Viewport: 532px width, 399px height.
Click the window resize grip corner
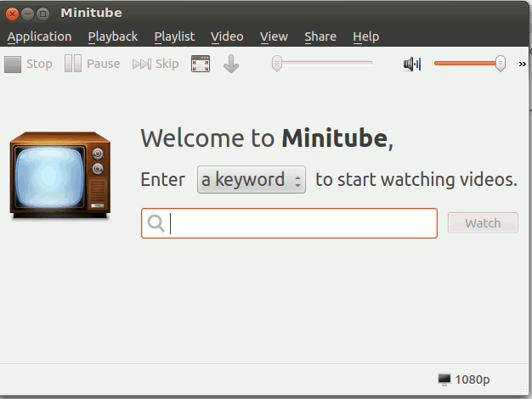coord(524,391)
